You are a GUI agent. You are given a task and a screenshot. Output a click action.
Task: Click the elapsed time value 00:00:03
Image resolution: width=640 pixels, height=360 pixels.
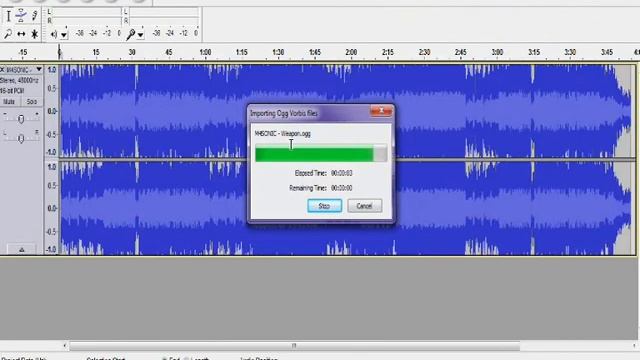[342, 173]
